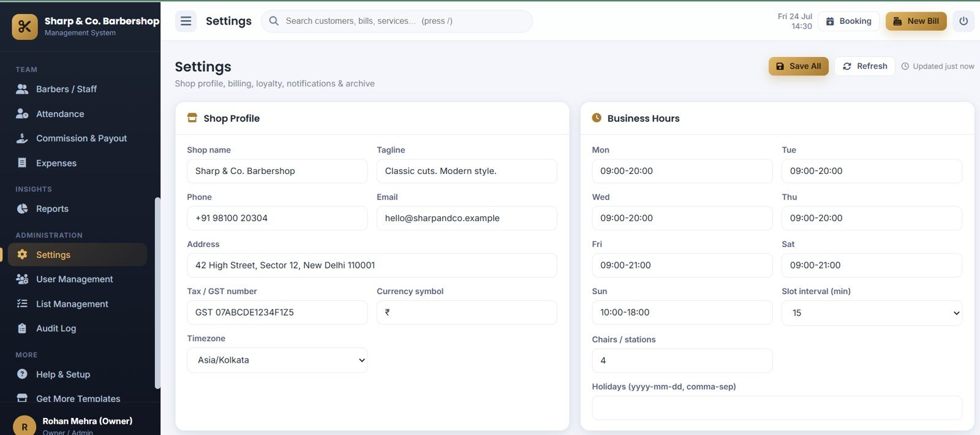This screenshot has width=980, height=435.
Task: Open the Timezone Asia/Kolkata dropdown
Action: [277, 360]
